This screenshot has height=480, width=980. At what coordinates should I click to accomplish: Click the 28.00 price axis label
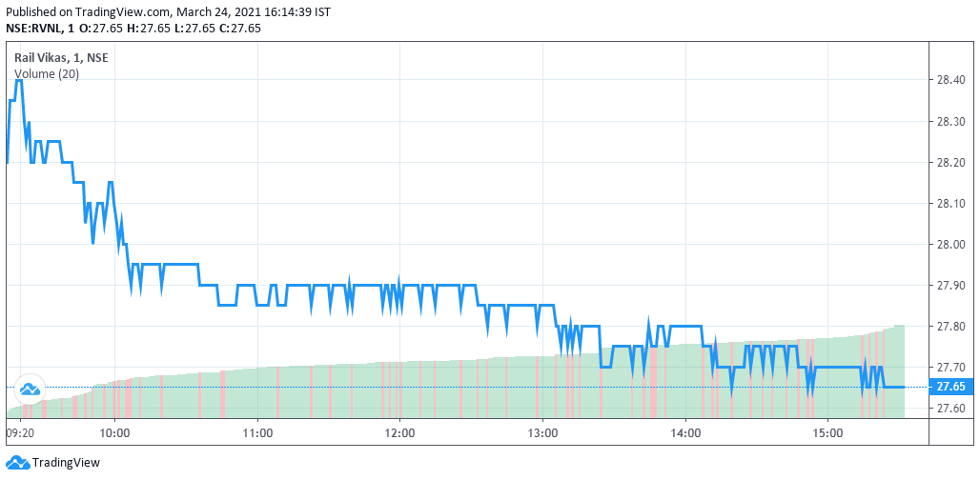coord(951,245)
